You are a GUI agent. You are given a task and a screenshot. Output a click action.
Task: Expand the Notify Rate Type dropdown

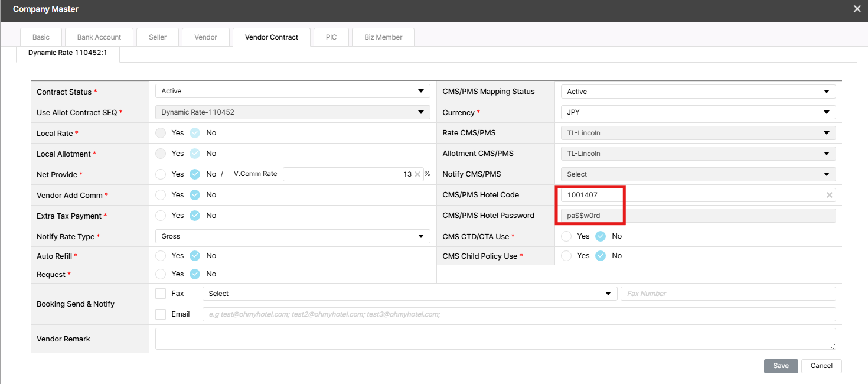(x=293, y=236)
